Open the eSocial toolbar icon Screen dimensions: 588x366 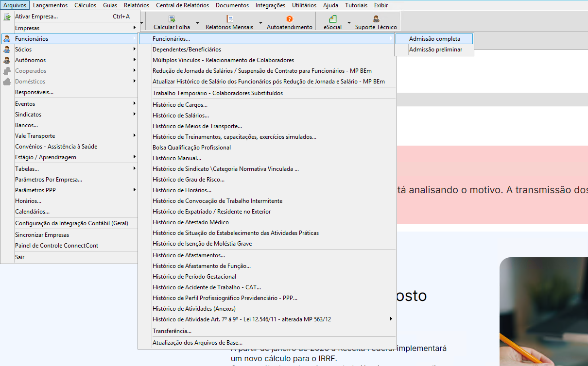point(333,19)
